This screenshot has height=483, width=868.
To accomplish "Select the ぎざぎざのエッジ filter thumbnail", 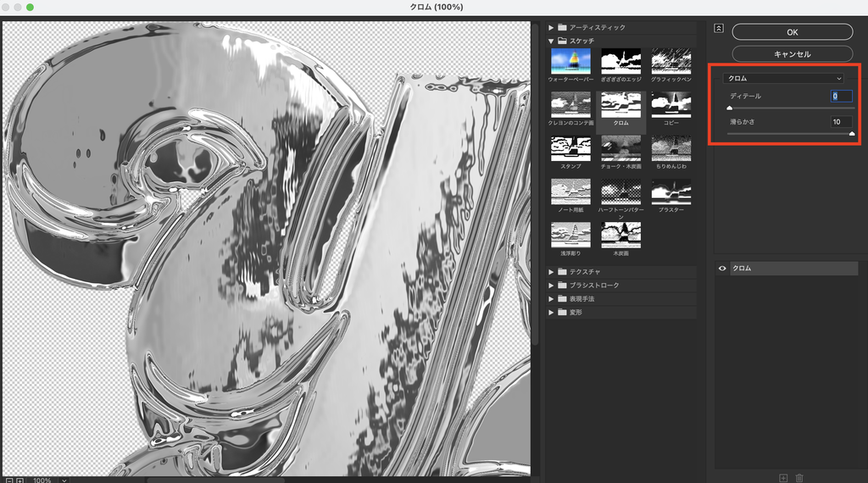I will [x=621, y=61].
